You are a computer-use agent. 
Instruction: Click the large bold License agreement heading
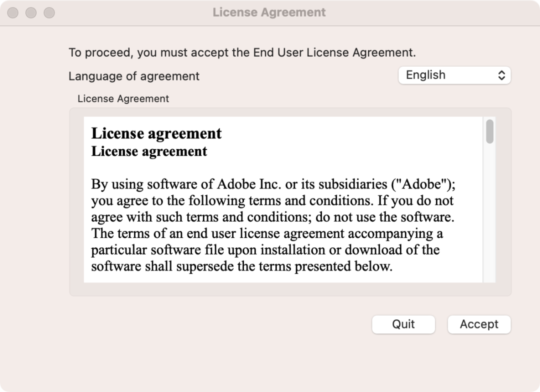point(156,133)
